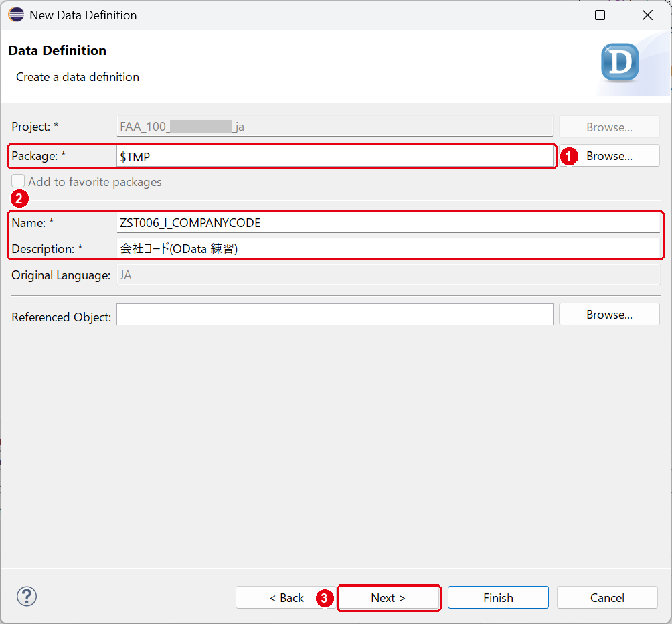
Task: Click the "Original Language:" label
Action: coord(61,275)
